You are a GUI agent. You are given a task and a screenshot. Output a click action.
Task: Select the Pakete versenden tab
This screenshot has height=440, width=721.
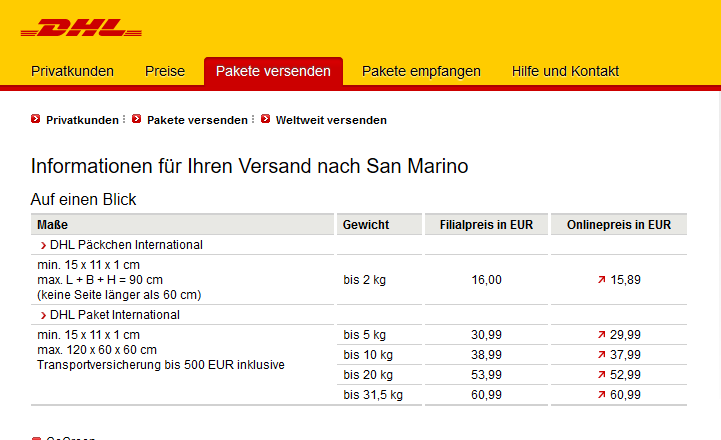(273, 71)
